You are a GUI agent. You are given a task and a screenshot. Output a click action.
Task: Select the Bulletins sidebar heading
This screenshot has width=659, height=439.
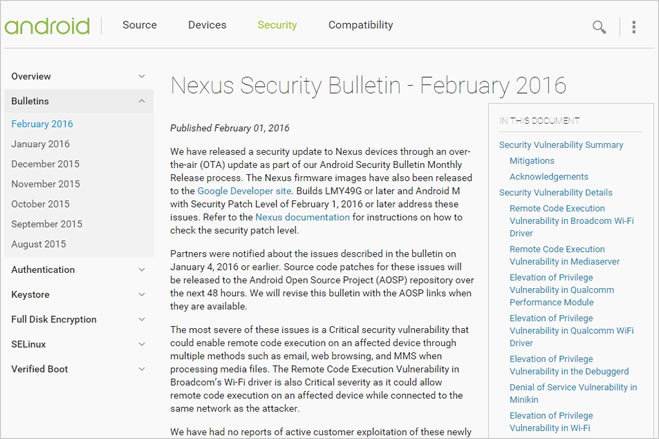click(30, 101)
